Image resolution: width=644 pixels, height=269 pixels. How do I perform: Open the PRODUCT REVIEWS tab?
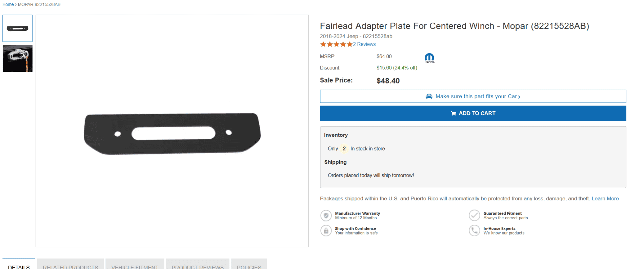[198, 267]
